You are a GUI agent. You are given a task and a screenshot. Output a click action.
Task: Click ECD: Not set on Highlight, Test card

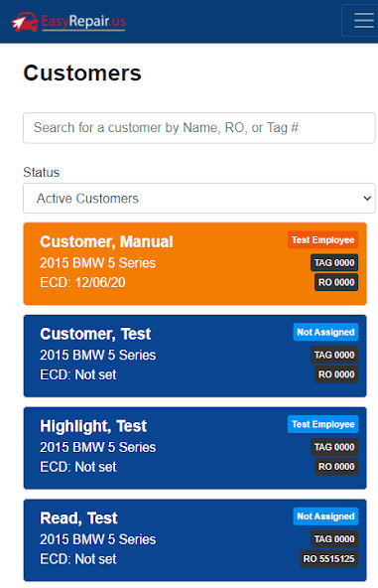[x=78, y=467]
